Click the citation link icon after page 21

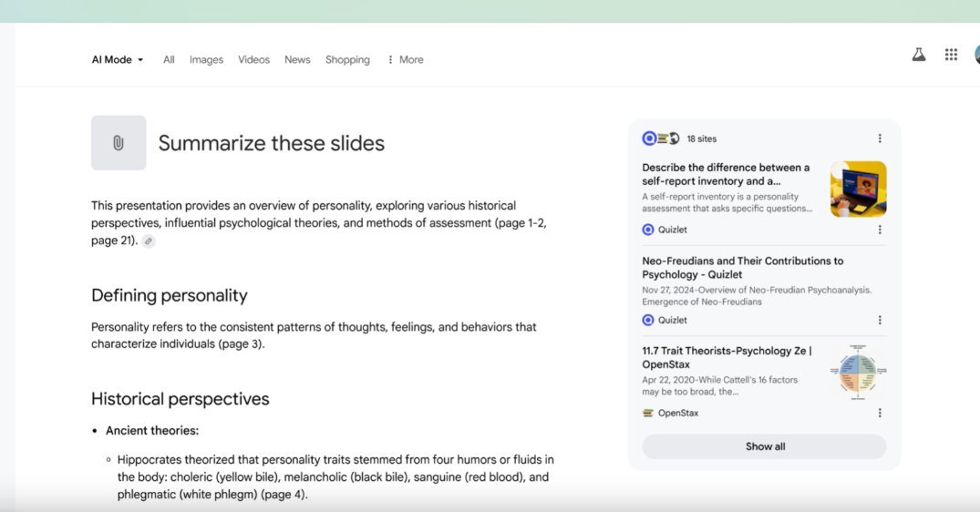(x=148, y=241)
